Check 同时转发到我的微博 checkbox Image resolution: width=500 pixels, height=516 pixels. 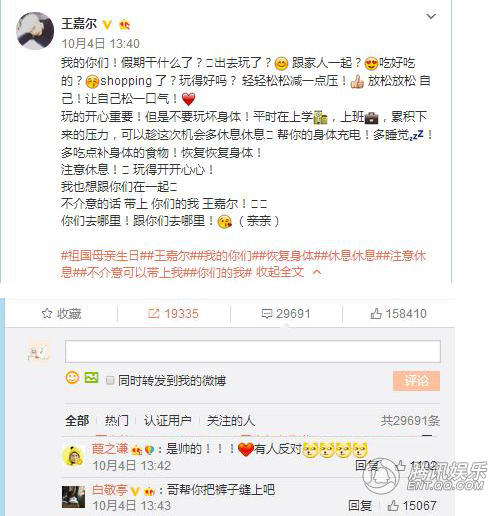pos(110,380)
